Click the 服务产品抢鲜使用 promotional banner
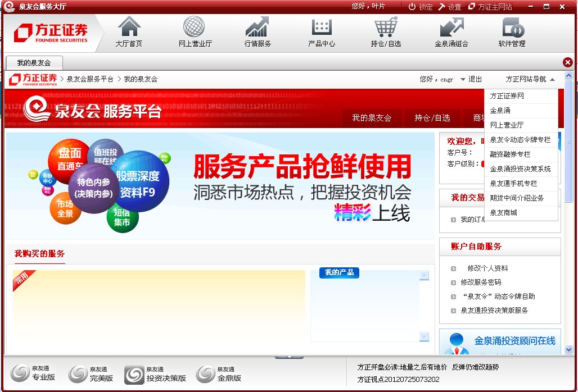The image size is (578, 392). point(220,186)
